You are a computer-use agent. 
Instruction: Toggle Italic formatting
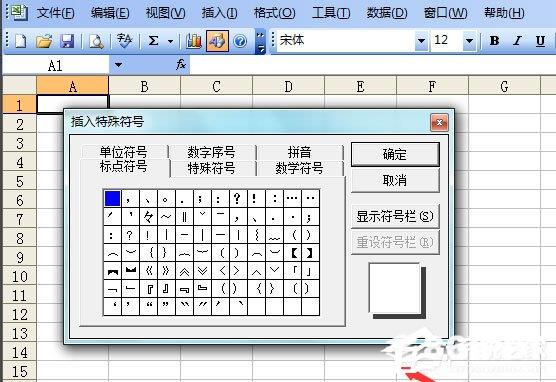[518, 41]
